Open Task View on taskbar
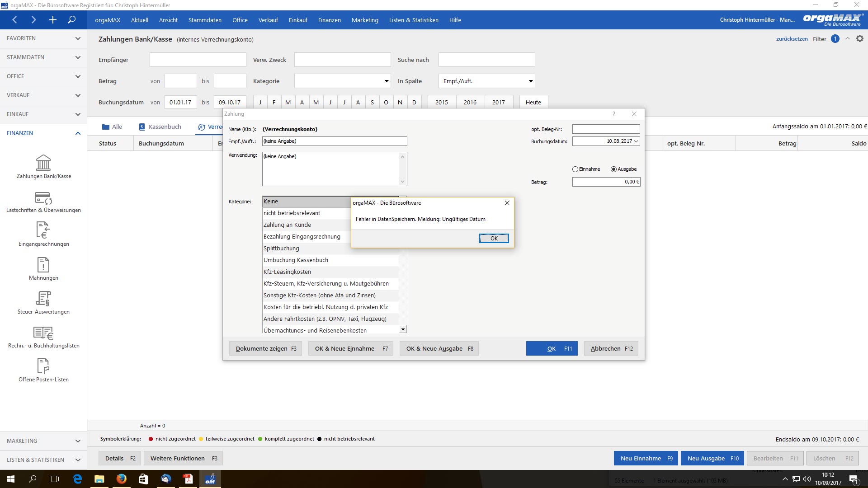868x488 pixels. click(54, 479)
